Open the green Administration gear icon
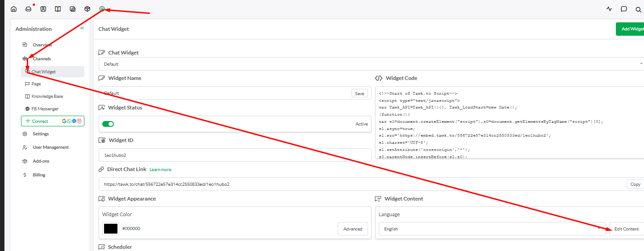The width and height of the screenshot is (644, 251). coord(102,9)
